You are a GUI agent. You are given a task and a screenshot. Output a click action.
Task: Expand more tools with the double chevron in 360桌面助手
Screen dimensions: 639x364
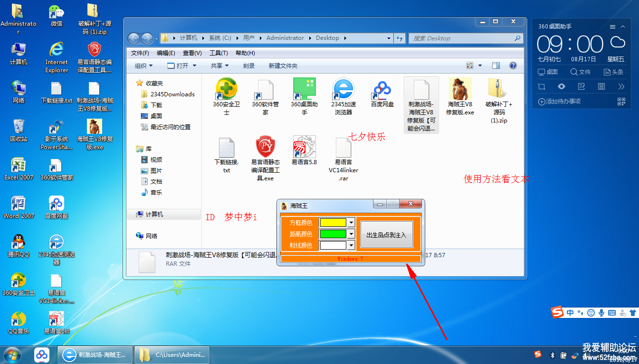(621, 86)
